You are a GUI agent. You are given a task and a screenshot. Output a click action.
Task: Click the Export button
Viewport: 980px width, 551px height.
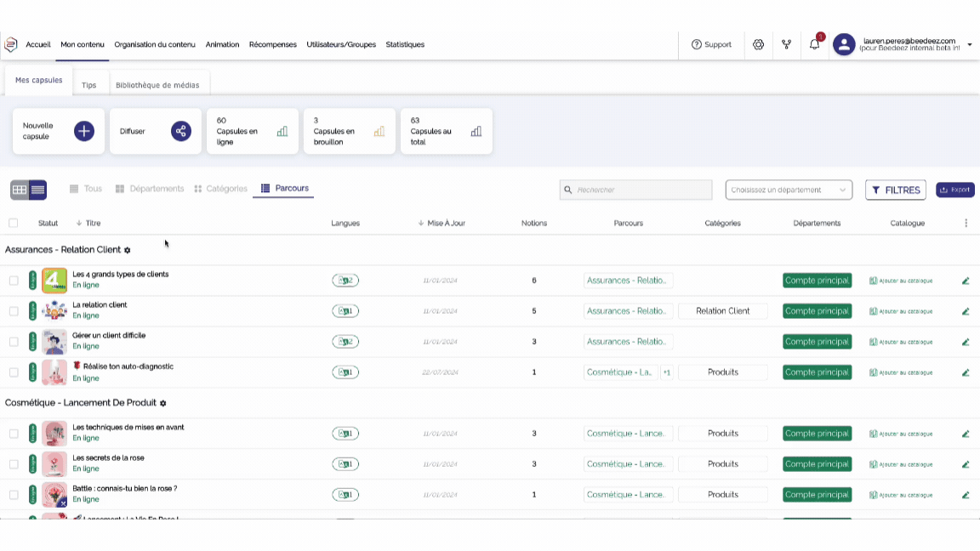(x=954, y=190)
